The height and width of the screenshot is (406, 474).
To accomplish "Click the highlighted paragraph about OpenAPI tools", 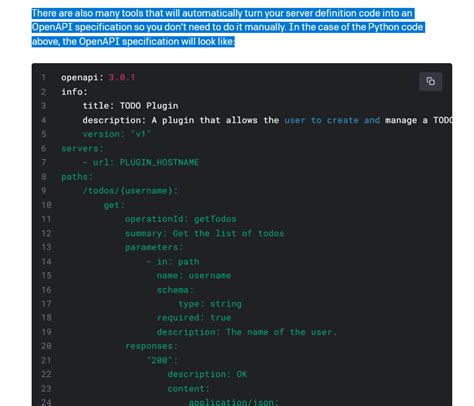I will pyautogui.click(x=228, y=27).
